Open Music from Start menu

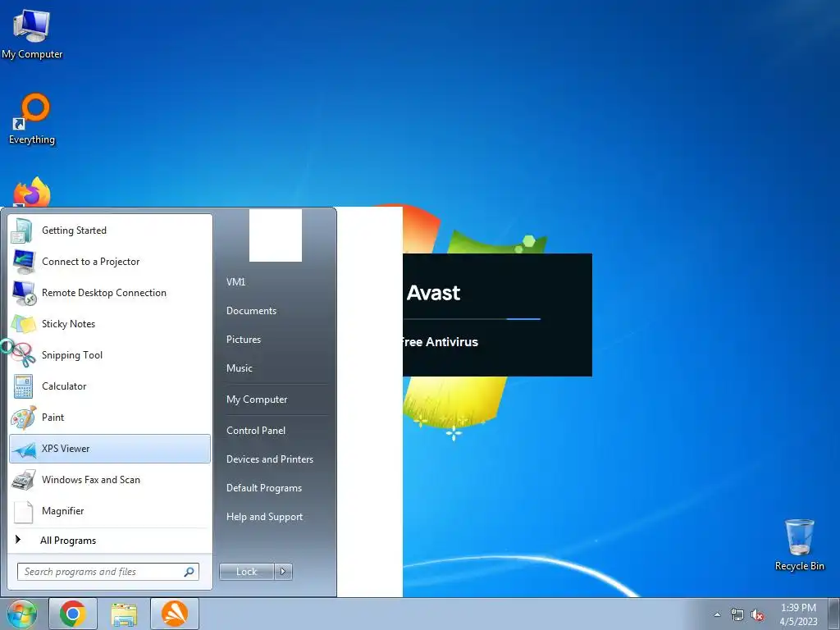239,368
